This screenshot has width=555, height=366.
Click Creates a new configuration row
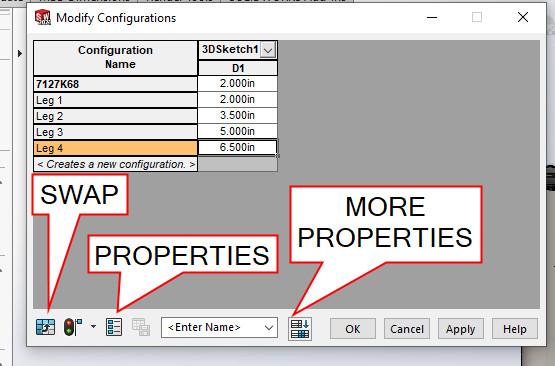115,164
